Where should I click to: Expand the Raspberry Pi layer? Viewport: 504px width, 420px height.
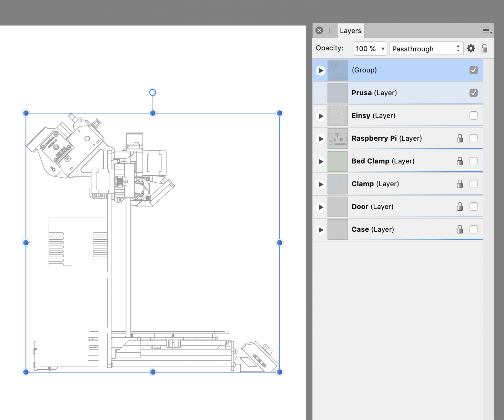tap(321, 139)
